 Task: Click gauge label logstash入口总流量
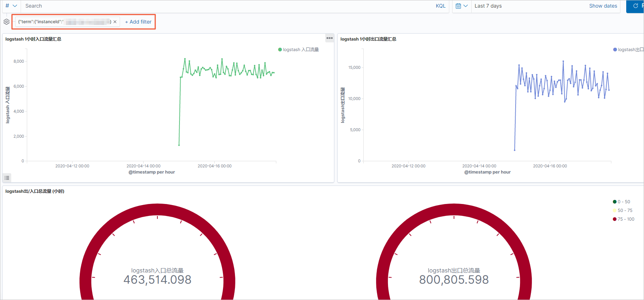pos(157,270)
